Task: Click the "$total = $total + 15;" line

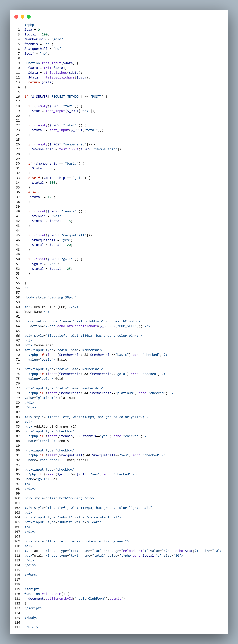Action: click(52, 221)
